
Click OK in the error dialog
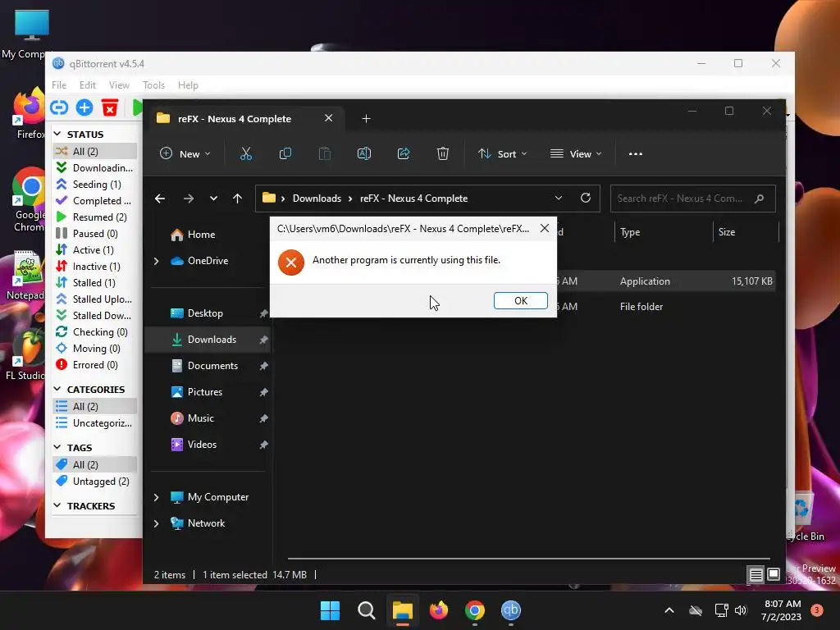tap(520, 300)
